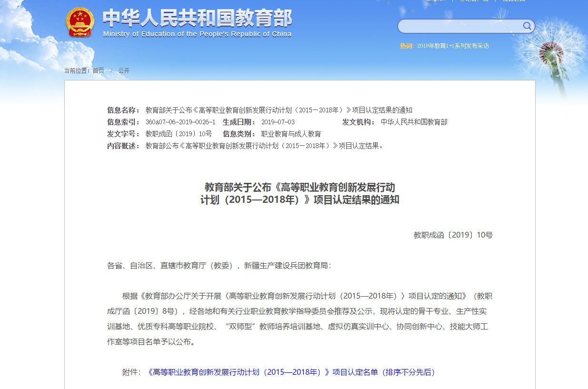Click the 信息名称 title value text
The image size is (588, 389).
279,110
